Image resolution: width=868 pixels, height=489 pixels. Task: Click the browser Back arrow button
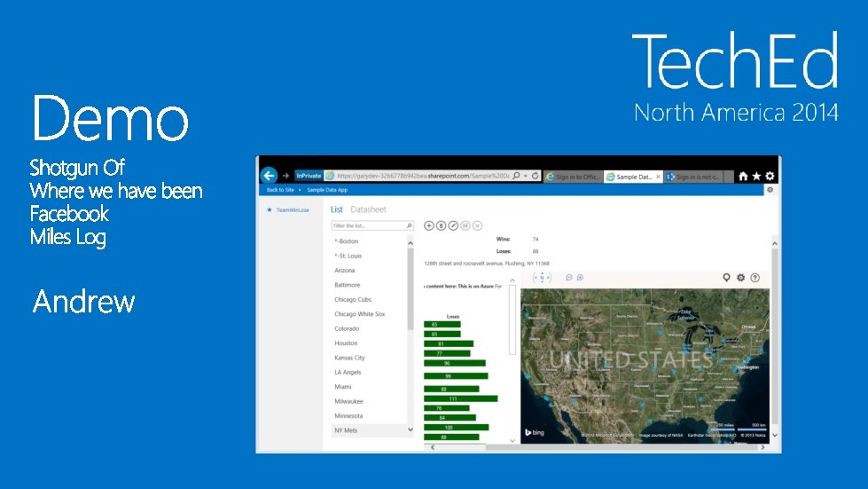coord(269,176)
